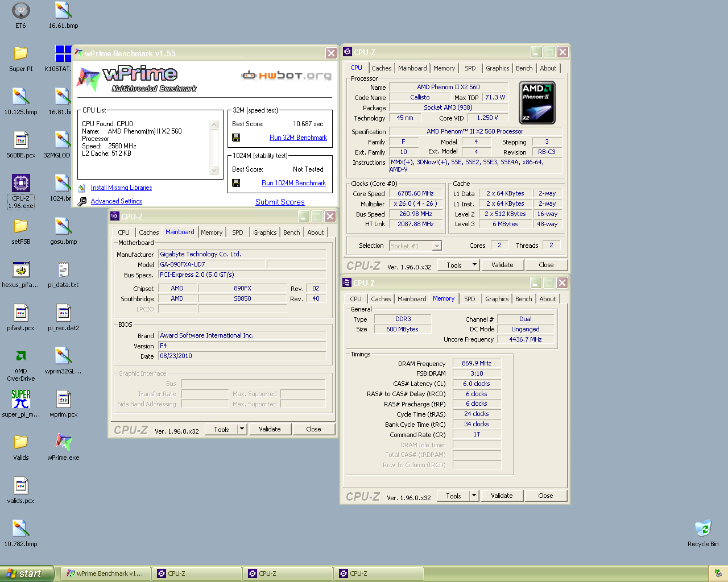The width and height of the screenshot is (728, 582).
Task: Click the BIOS Date value 08/23/2010
Action: [242, 356]
